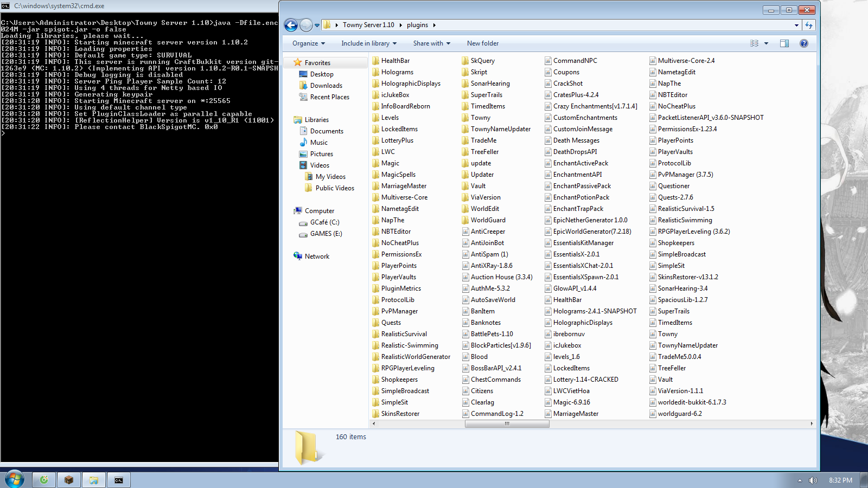
Task: Open the Share with dropdown
Action: 432,43
